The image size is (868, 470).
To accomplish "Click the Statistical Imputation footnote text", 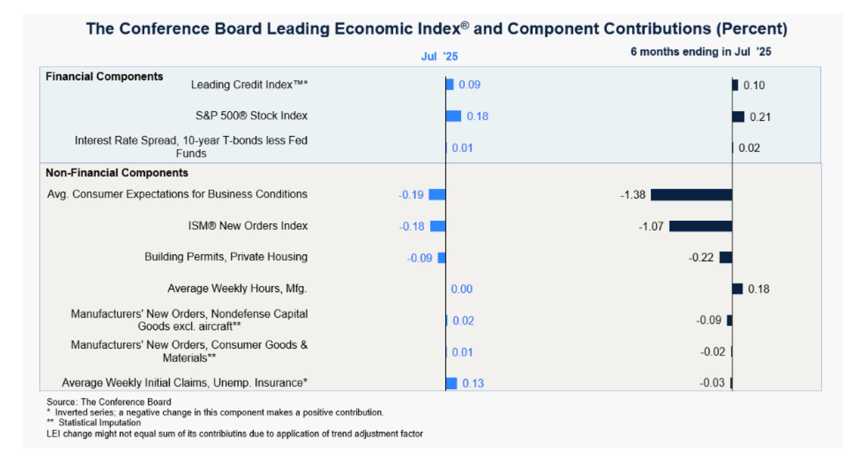I will pos(99,423).
